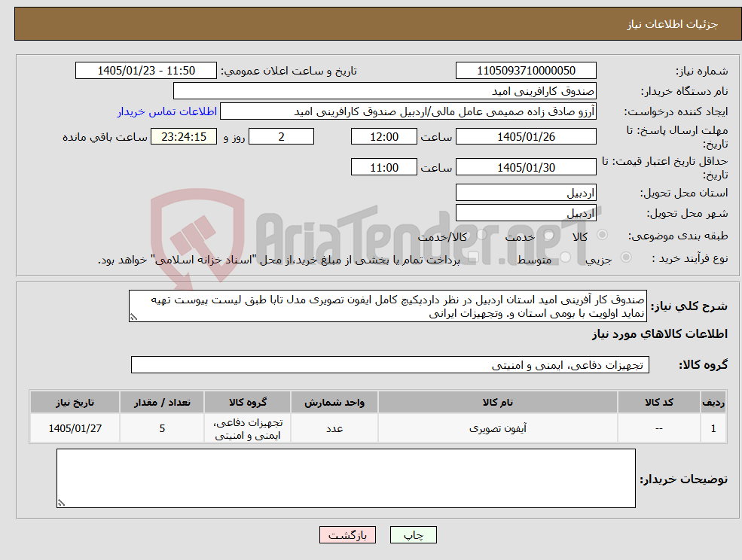Click the جزئیات اطلاعات نیاز header title
This screenshot has height=560, width=742.
[673, 24]
